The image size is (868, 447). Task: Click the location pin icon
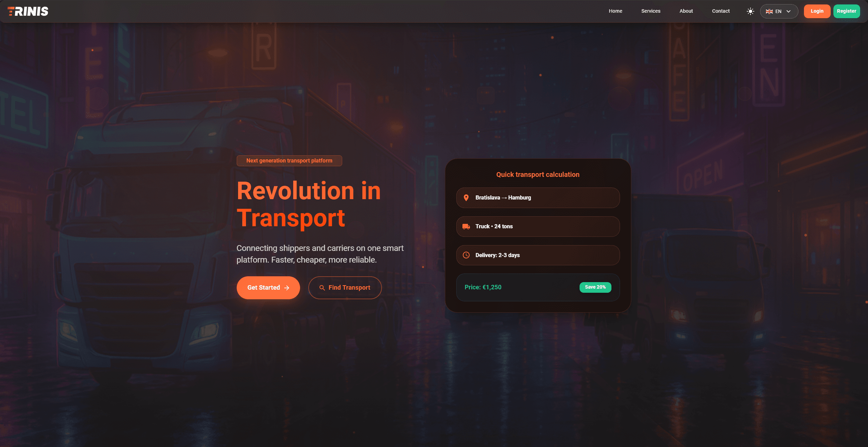[x=466, y=198]
